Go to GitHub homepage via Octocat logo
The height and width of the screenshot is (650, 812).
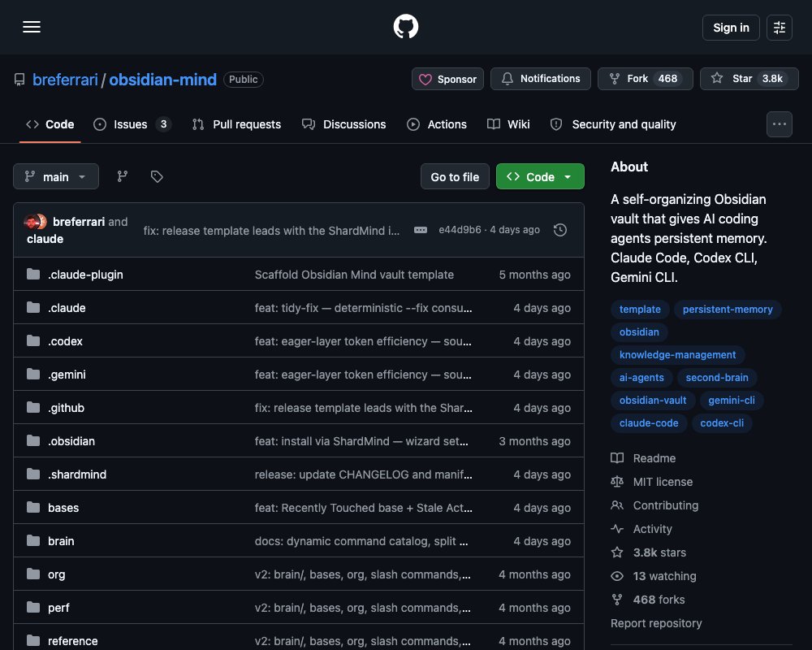(405, 27)
